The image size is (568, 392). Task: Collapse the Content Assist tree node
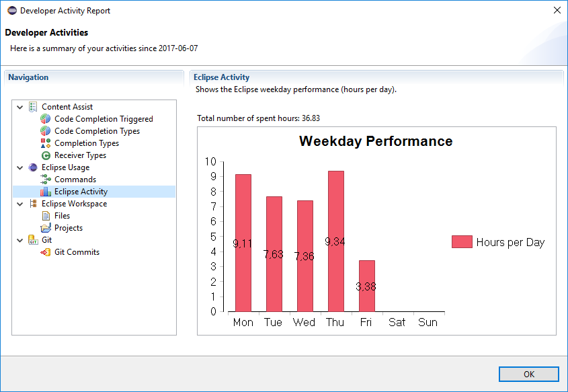(x=20, y=107)
